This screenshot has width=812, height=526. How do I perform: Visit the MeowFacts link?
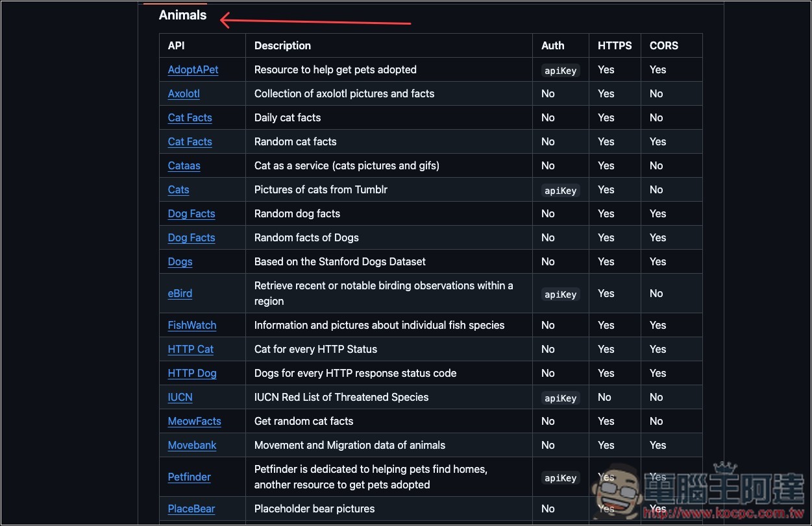(195, 422)
